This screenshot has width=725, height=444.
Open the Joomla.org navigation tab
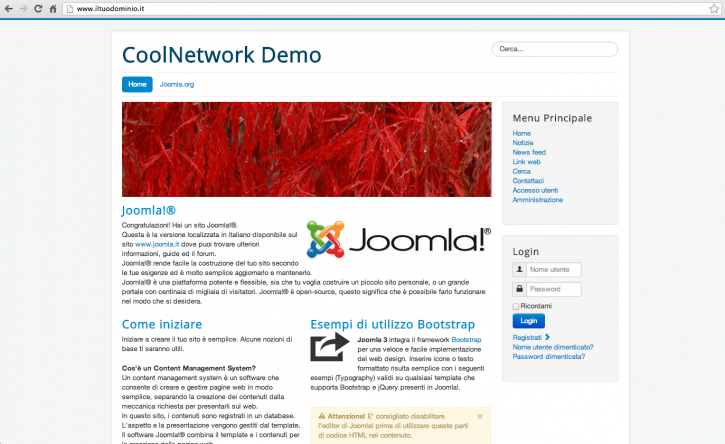pyautogui.click(x=177, y=84)
